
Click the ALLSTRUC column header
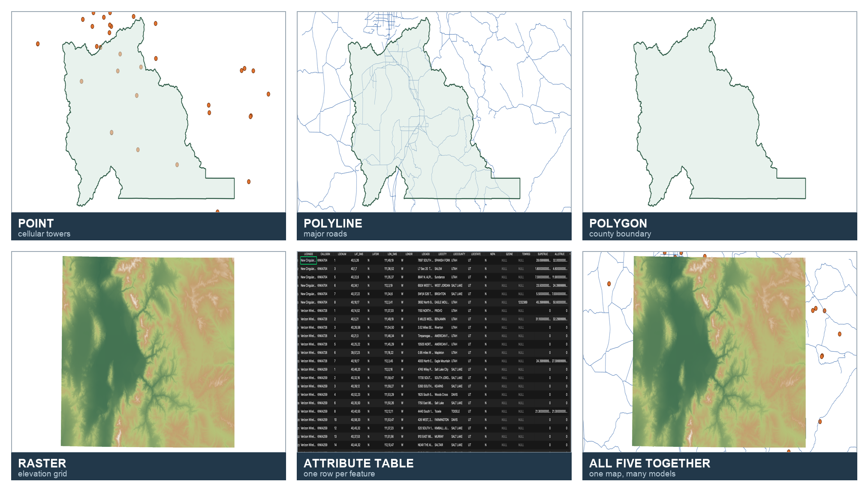point(560,254)
